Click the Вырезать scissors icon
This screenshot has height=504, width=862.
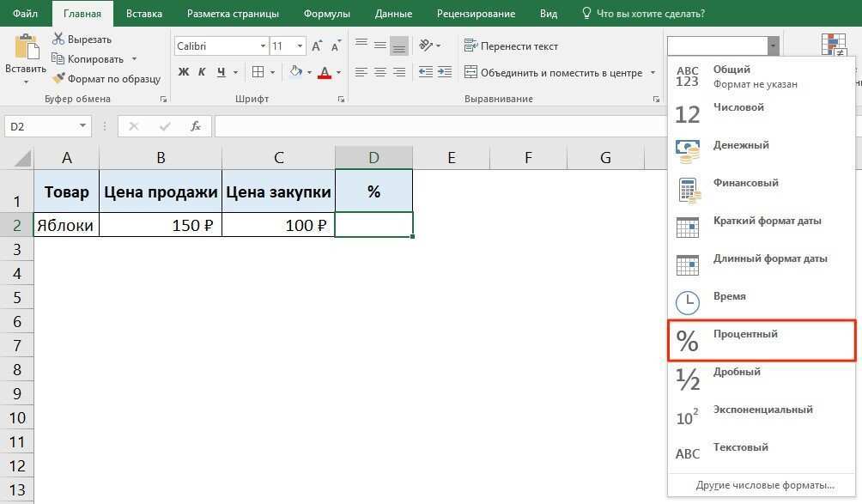(x=58, y=39)
